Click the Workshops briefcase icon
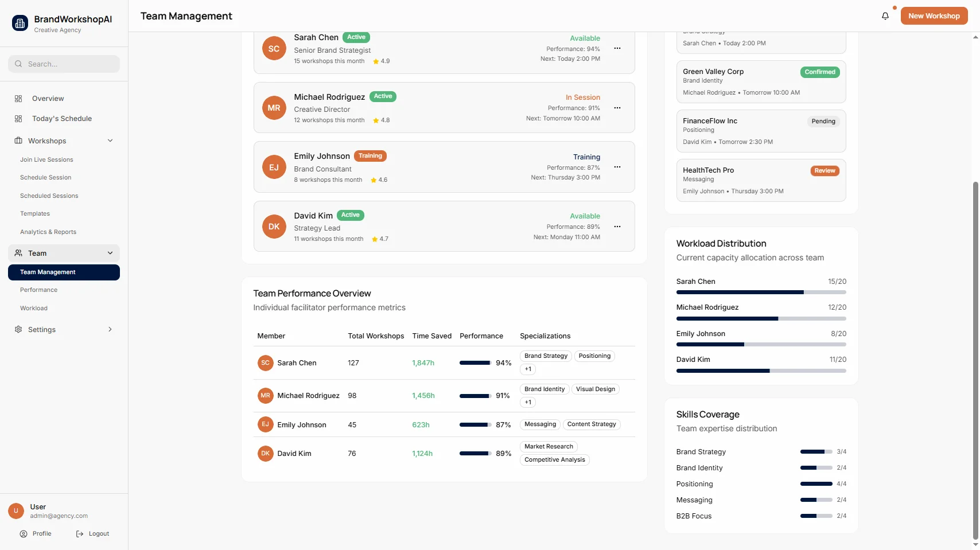Screen dimensions: 980x550 point(18,141)
